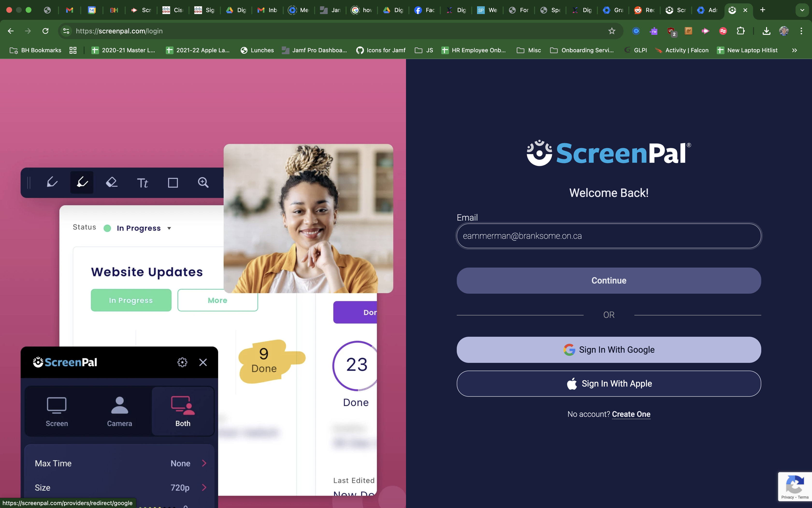Open the Facebook 'Fac' tab
The height and width of the screenshot is (508, 812).
point(424,10)
